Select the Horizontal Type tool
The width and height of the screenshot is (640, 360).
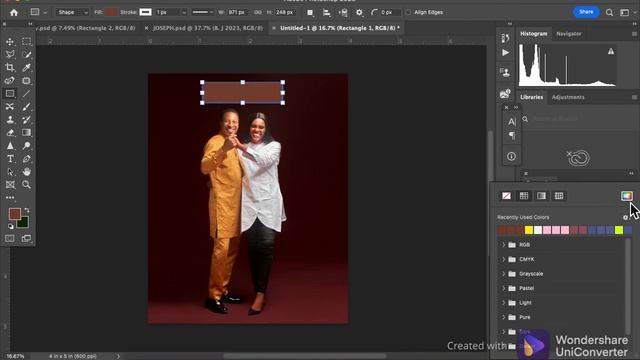point(10,159)
